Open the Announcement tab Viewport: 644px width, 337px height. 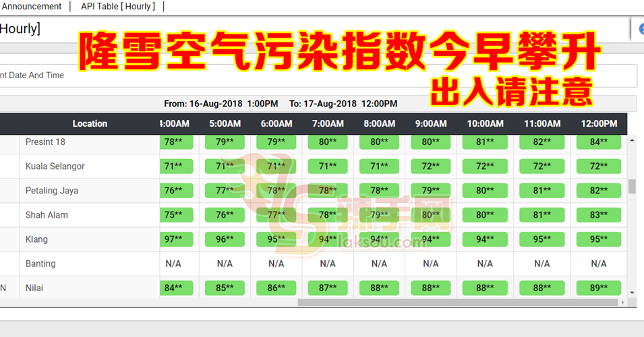pos(31,6)
